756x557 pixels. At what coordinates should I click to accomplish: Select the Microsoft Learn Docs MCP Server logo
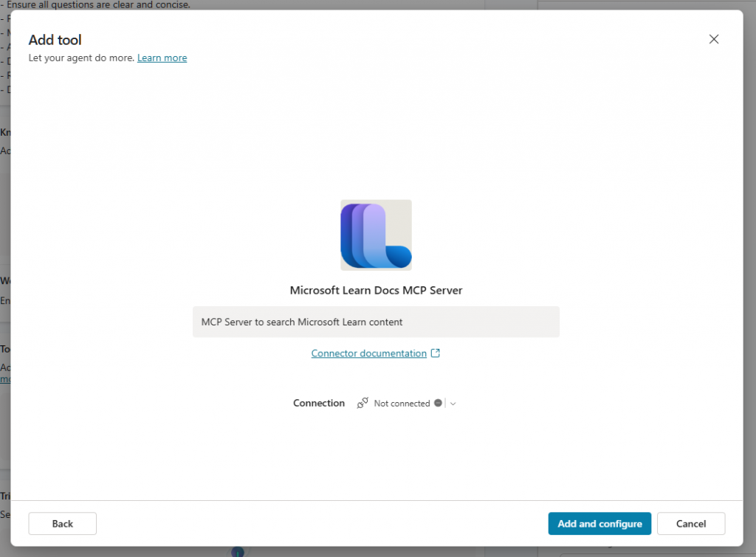(x=376, y=235)
